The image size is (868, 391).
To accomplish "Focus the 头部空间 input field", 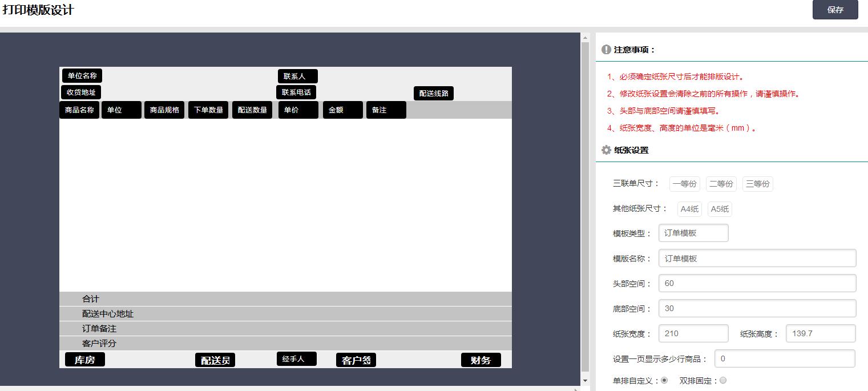I will click(757, 283).
